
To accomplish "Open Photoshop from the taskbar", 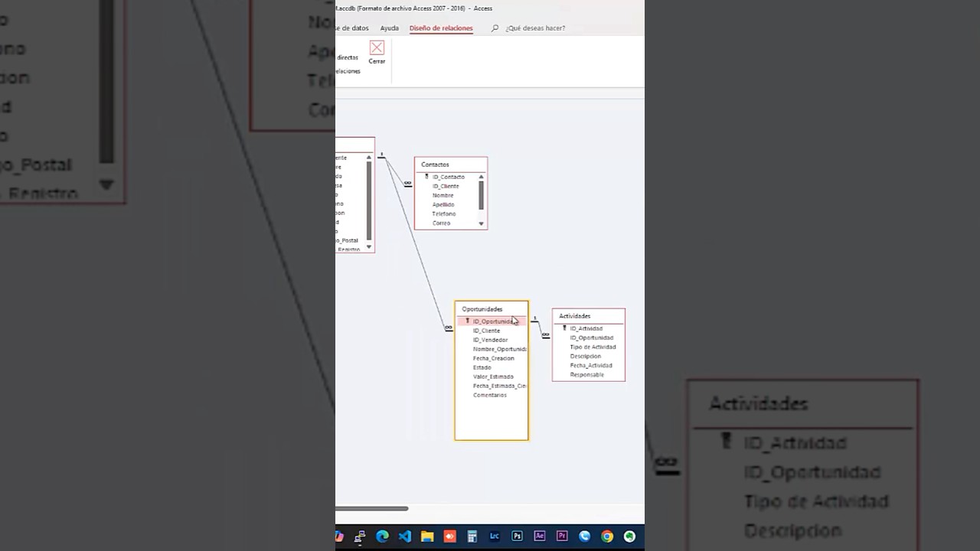I will coord(517,536).
